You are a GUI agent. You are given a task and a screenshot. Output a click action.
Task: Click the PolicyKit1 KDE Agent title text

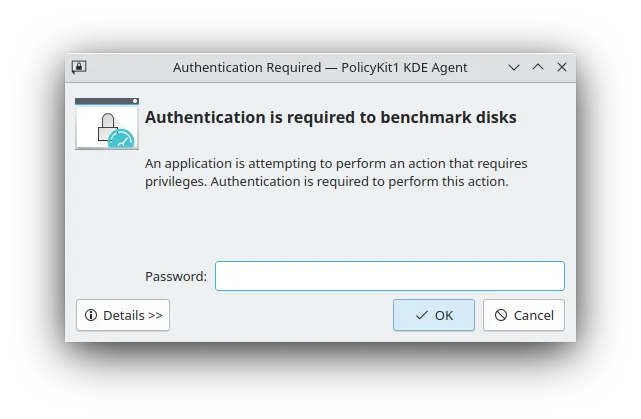pyautogui.click(x=404, y=67)
